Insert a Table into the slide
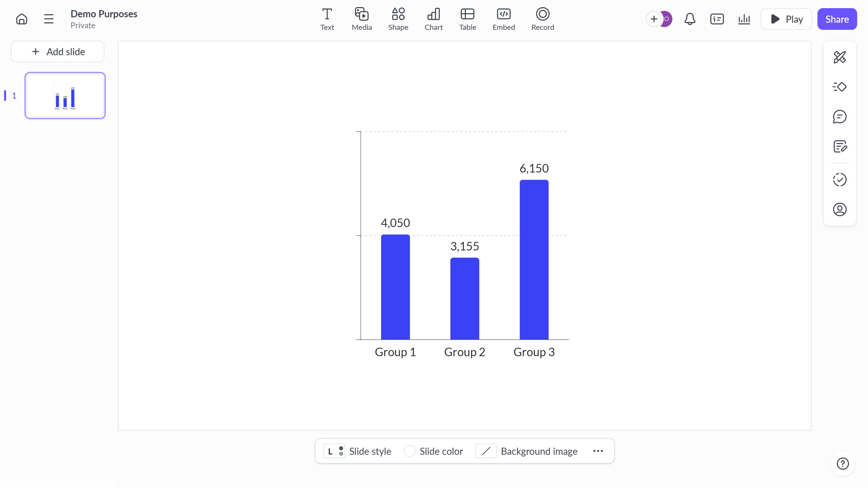 (x=468, y=19)
